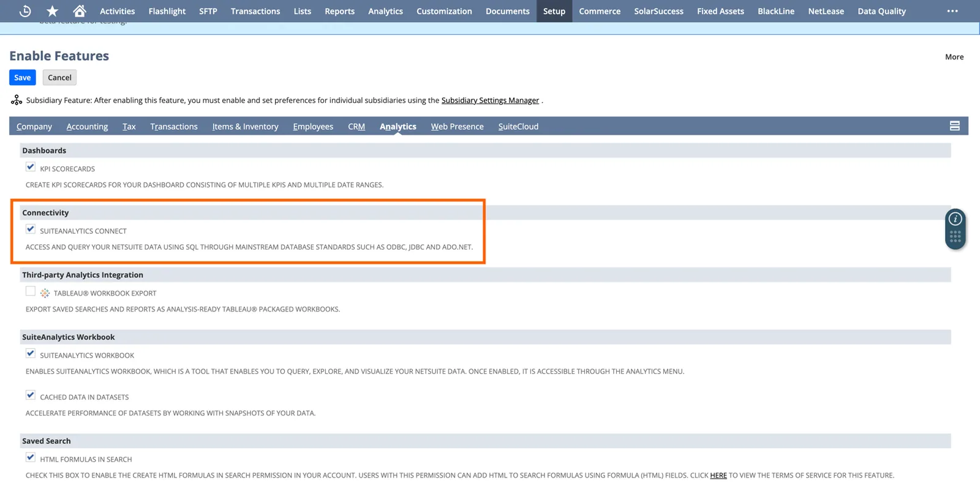This screenshot has height=491, width=980.
Task: Toggle the SuiteAnalytics Workbook checkbox
Action: coord(31,353)
